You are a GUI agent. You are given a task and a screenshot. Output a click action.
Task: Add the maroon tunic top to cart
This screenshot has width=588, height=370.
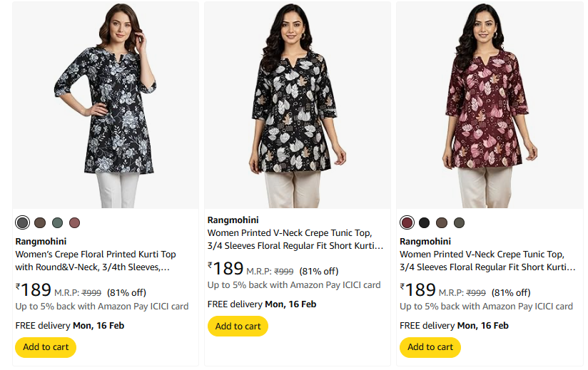(430, 347)
